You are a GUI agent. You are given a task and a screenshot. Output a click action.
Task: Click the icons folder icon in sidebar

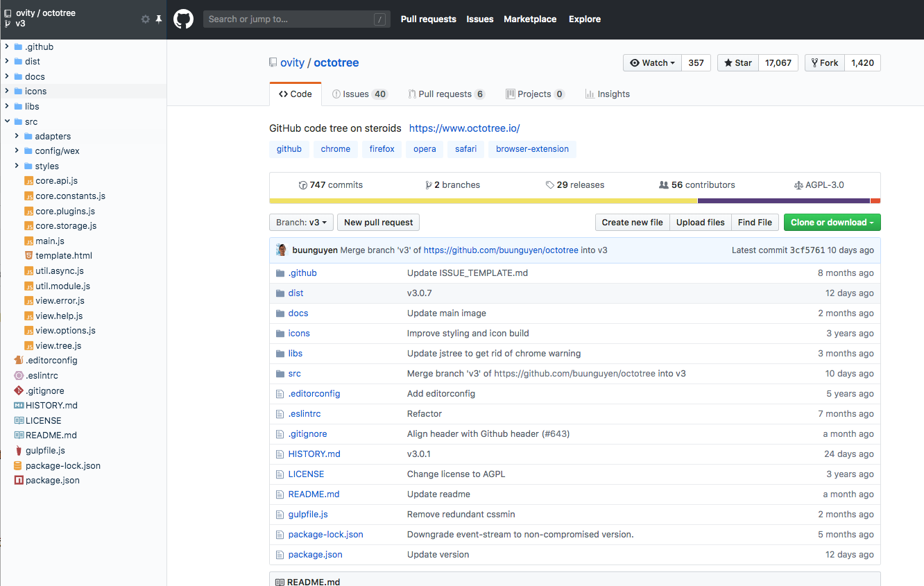tap(18, 92)
